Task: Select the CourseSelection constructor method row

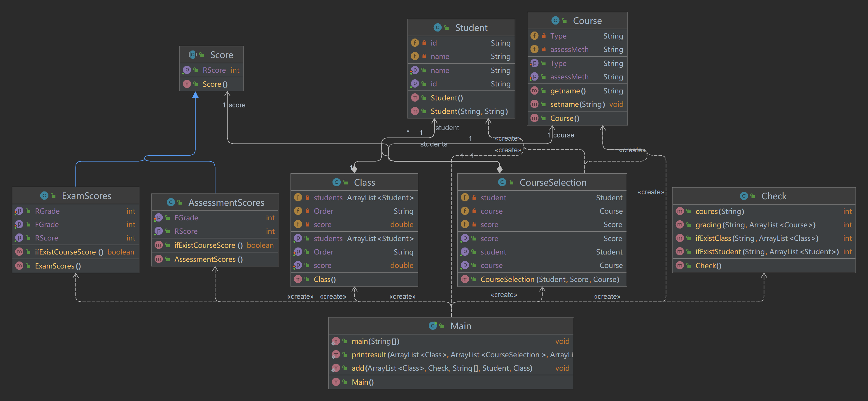Action: pyautogui.click(x=549, y=279)
